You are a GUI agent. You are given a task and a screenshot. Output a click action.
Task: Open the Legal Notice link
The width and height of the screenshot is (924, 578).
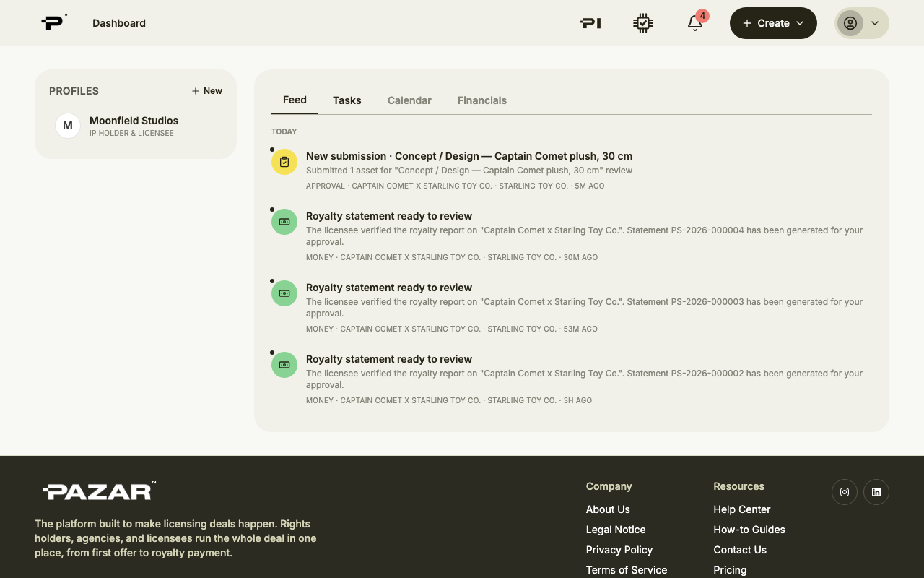pos(616,530)
